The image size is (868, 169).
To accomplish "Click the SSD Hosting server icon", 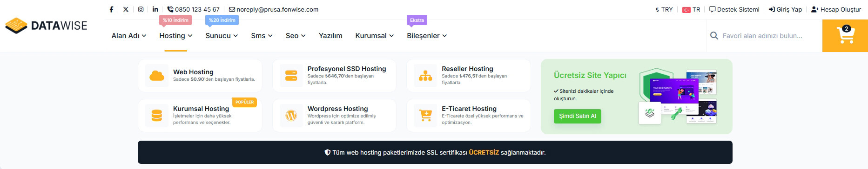I will coord(291,76).
